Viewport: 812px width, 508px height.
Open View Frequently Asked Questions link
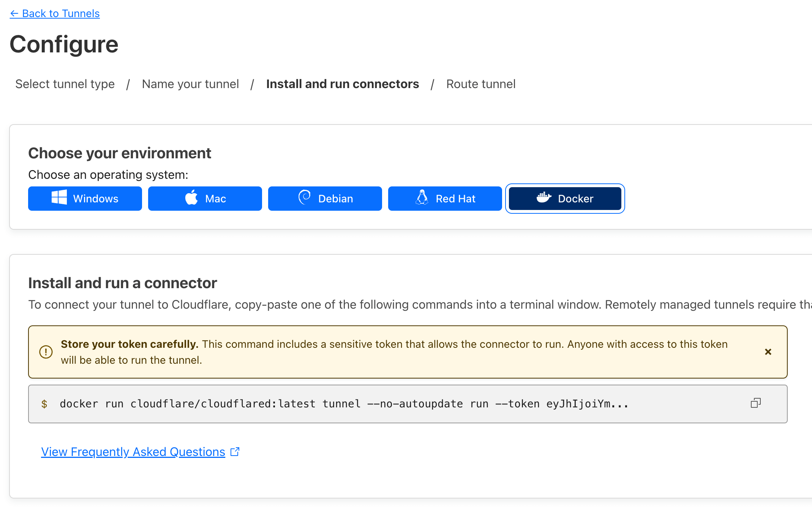tap(133, 452)
